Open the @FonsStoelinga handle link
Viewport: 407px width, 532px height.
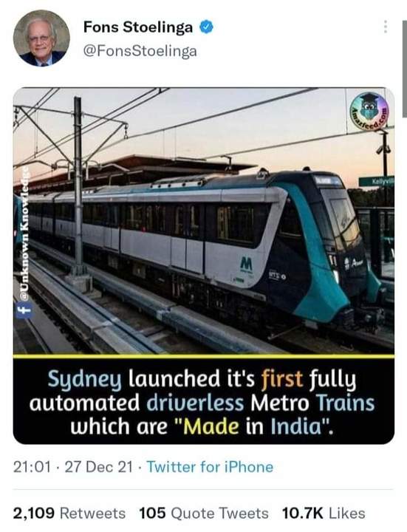pos(140,51)
